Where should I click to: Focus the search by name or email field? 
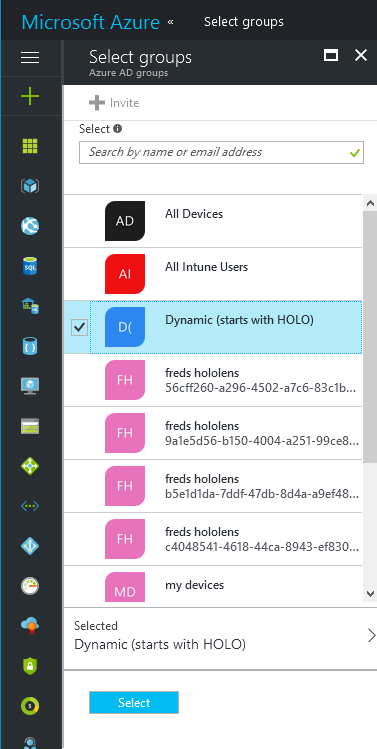pos(221,152)
